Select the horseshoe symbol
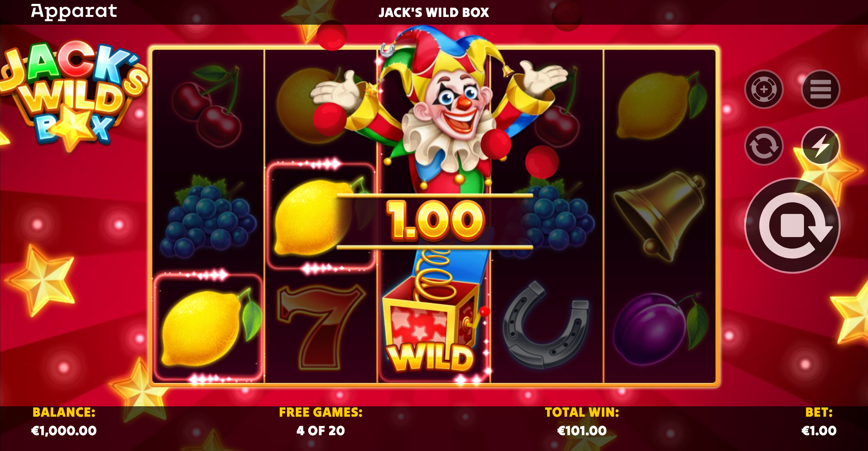The height and width of the screenshot is (451, 868). point(546,325)
